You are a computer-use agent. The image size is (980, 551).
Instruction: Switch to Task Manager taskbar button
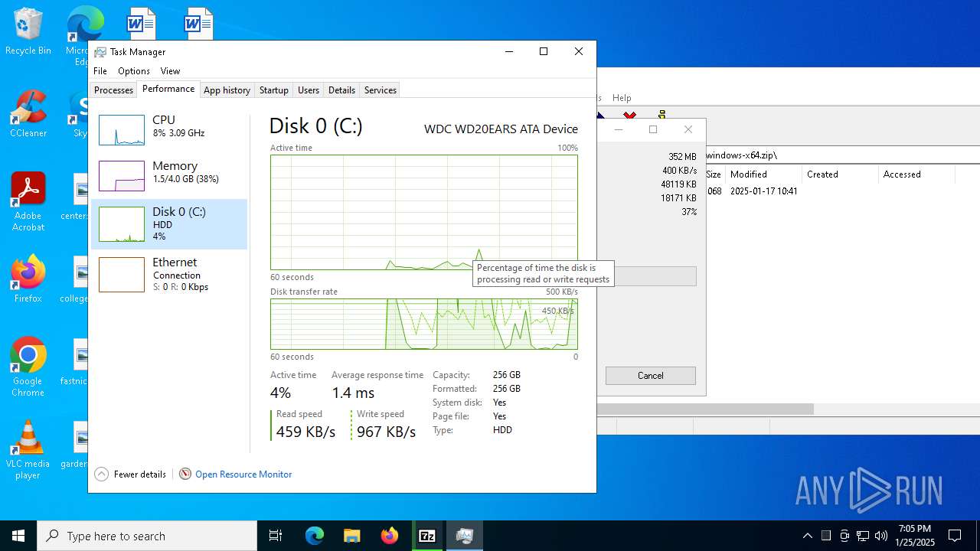point(465,536)
